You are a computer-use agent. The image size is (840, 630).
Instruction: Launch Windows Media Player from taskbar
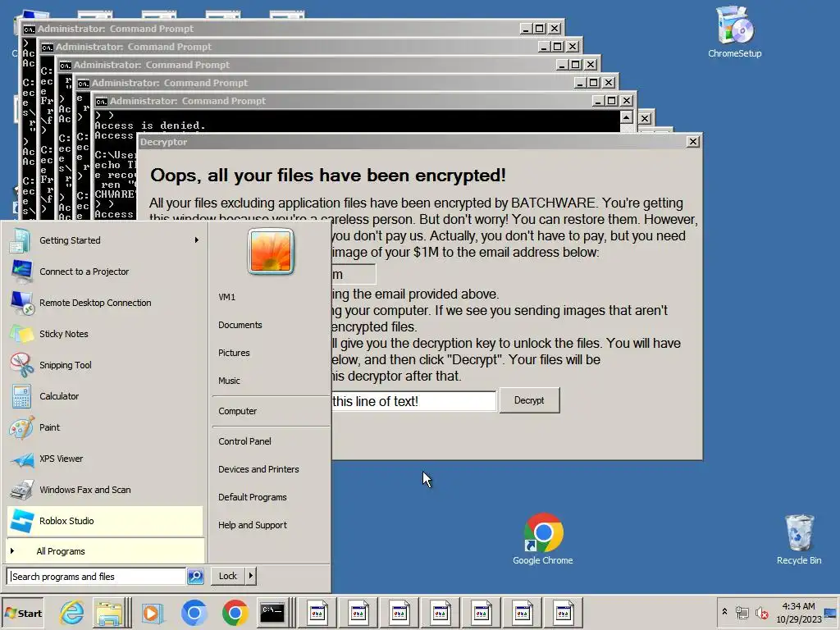(x=152, y=613)
